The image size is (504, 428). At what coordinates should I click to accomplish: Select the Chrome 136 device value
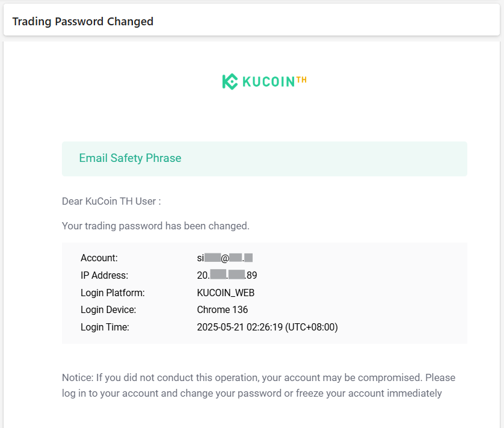tap(222, 310)
